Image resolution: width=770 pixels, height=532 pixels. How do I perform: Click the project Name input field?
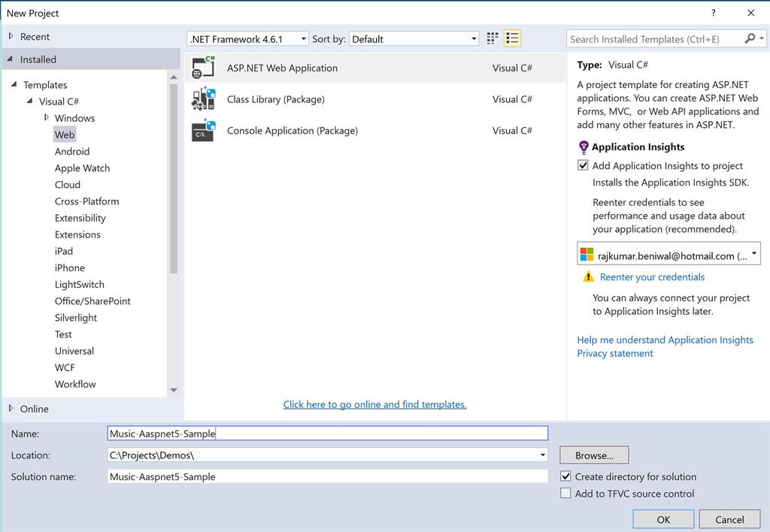[328, 434]
